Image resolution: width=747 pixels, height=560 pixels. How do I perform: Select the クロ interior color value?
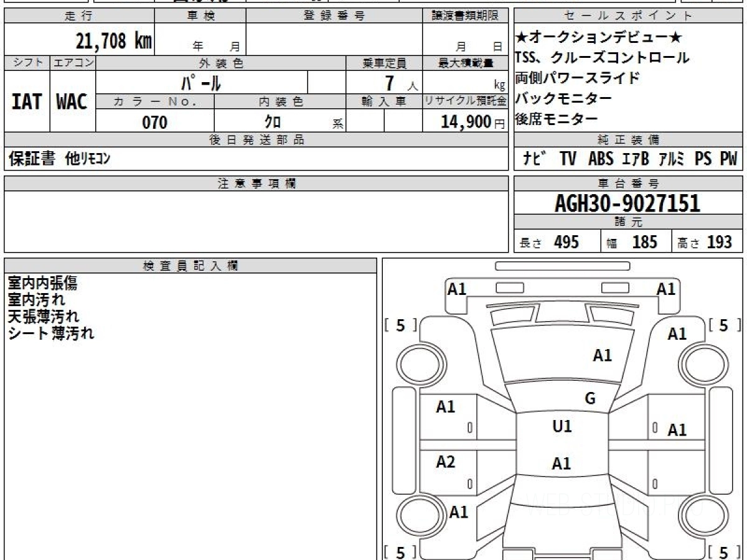coord(272,122)
